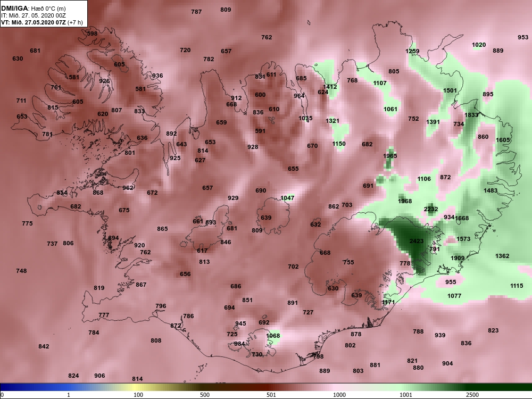Image resolution: width=532 pixels, height=399 pixels.
Task: Click the map value 1107
Action: [380, 83]
